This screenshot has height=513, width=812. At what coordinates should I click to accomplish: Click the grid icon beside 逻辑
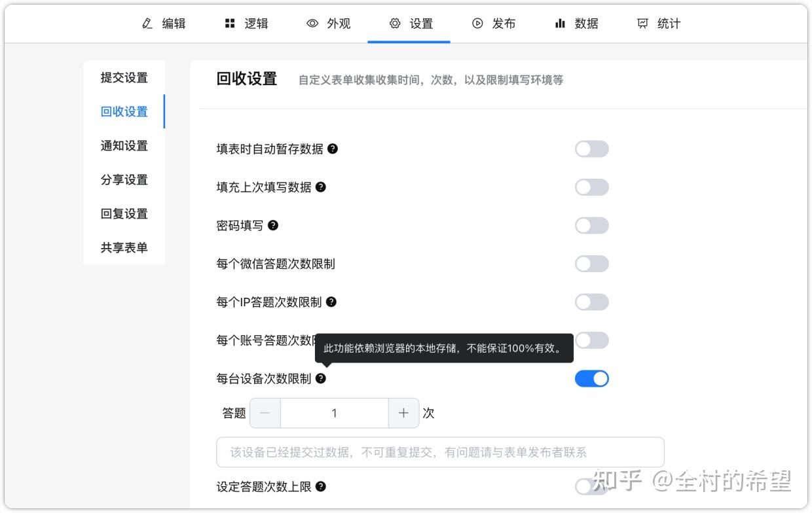[230, 24]
